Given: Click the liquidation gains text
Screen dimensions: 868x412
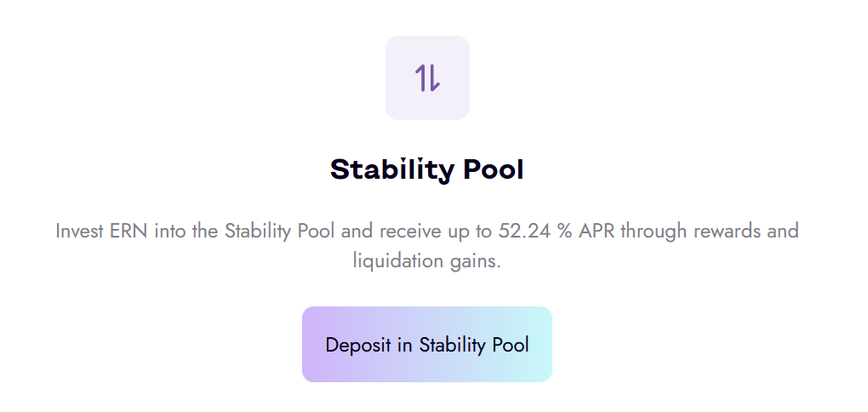Looking at the screenshot, I should (427, 260).
